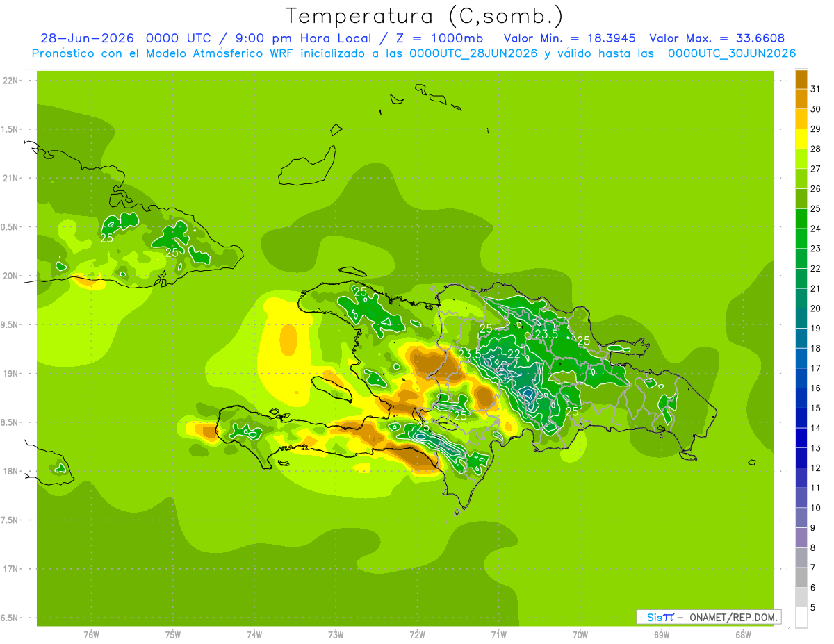834x644 pixels.
Task: Click the '76W' longitude axis label
Action: point(91,635)
